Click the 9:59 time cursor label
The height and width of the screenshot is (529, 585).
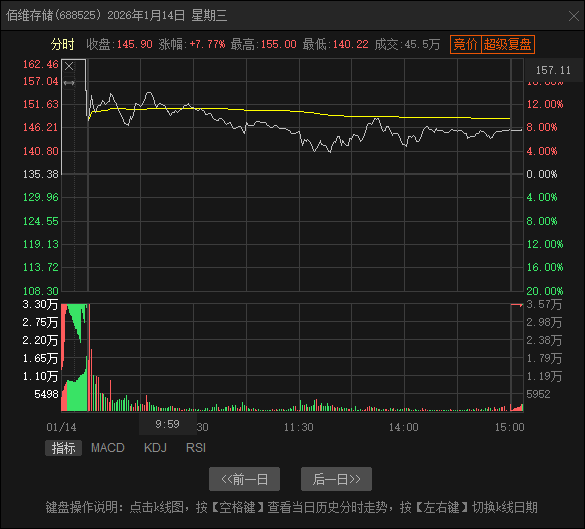pos(168,424)
